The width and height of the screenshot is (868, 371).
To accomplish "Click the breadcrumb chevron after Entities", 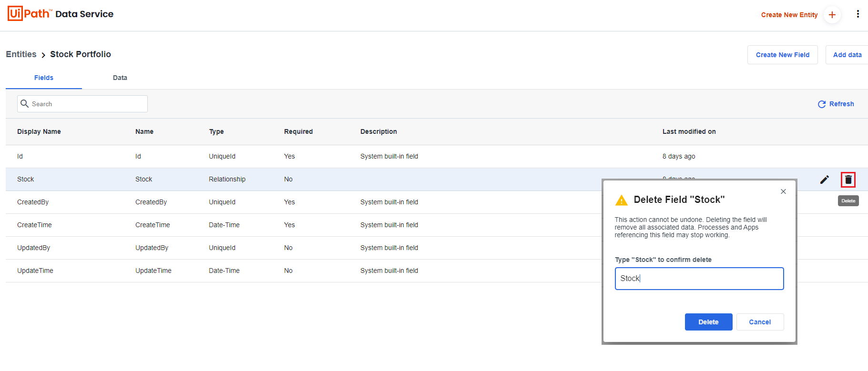I will (x=43, y=55).
